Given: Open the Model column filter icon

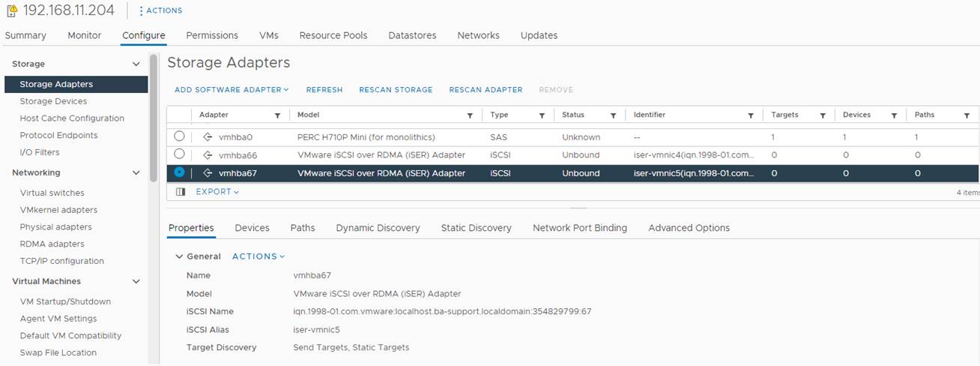Looking at the screenshot, I should tap(470, 115).
